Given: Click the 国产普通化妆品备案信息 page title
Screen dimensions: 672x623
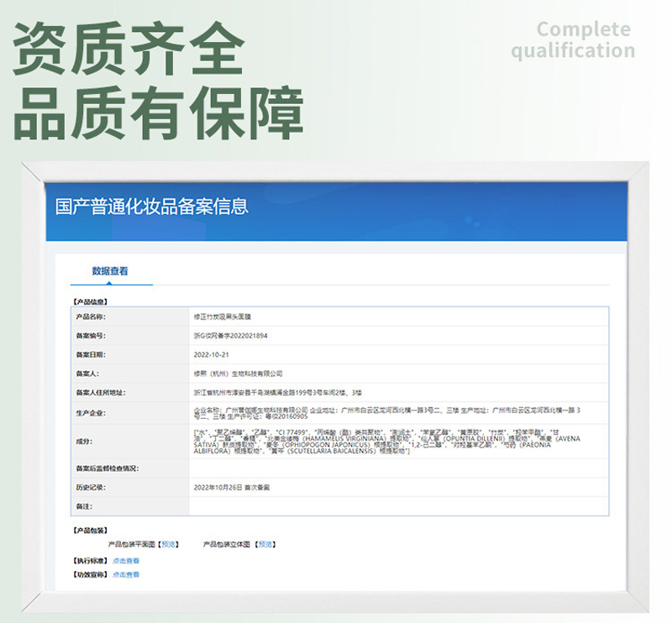Looking at the screenshot, I should click(x=151, y=207).
